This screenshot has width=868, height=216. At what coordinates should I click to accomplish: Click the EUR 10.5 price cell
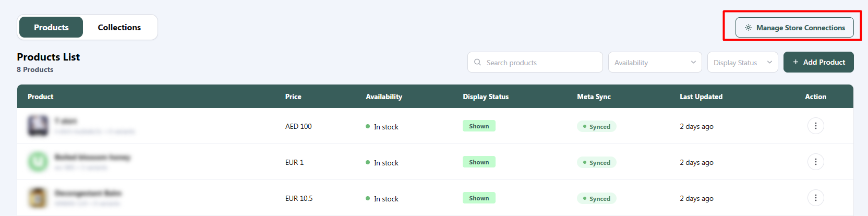pos(299,198)
